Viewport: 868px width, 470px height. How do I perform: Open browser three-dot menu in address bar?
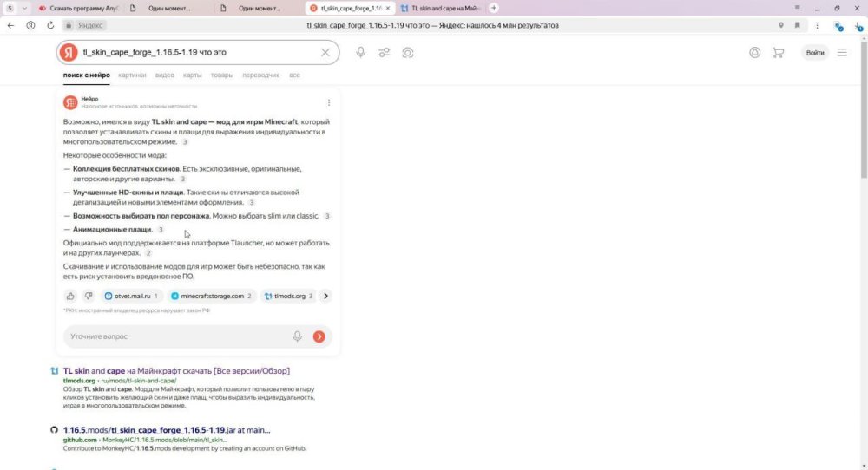coord(817,25)
